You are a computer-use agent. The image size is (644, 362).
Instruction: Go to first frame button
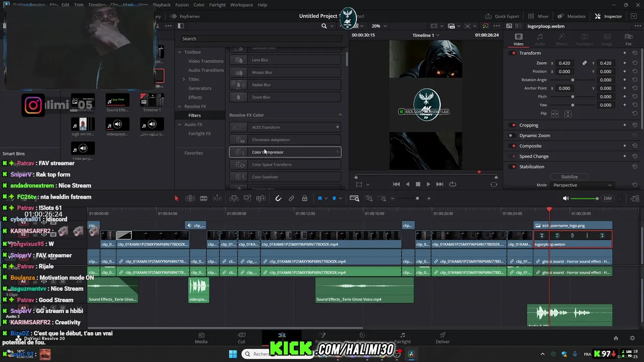point(396,185)
